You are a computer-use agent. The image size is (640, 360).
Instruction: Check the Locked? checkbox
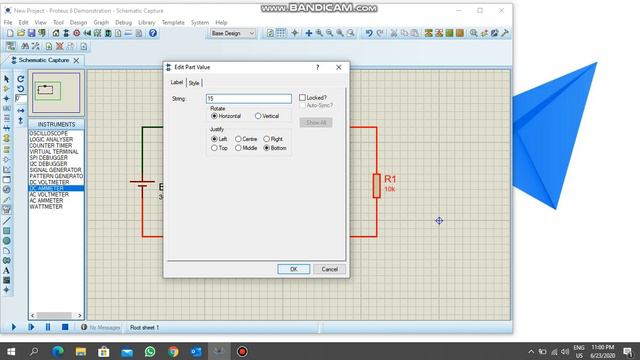pyautogui.click(x=302, y=98)
